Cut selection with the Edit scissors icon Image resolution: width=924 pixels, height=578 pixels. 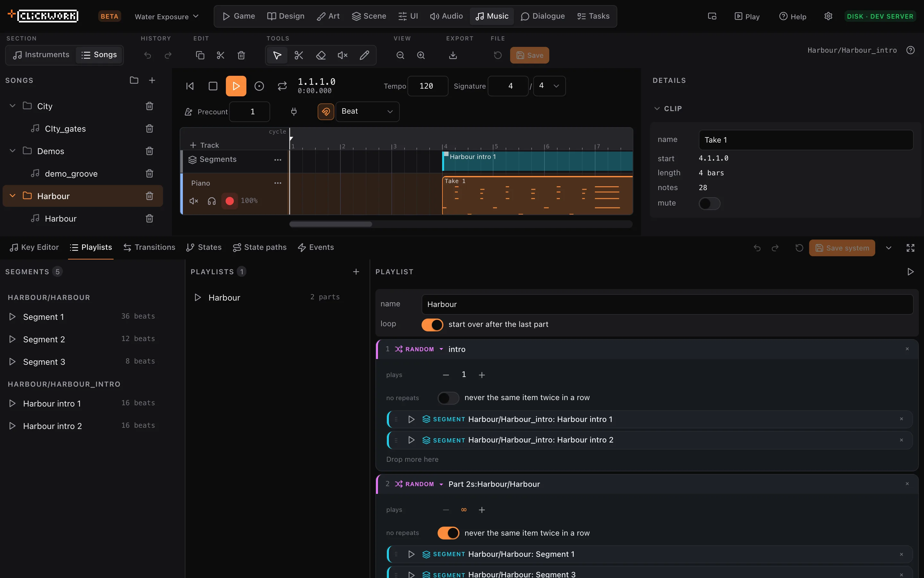pyautogui.click(x=221, y=56)
